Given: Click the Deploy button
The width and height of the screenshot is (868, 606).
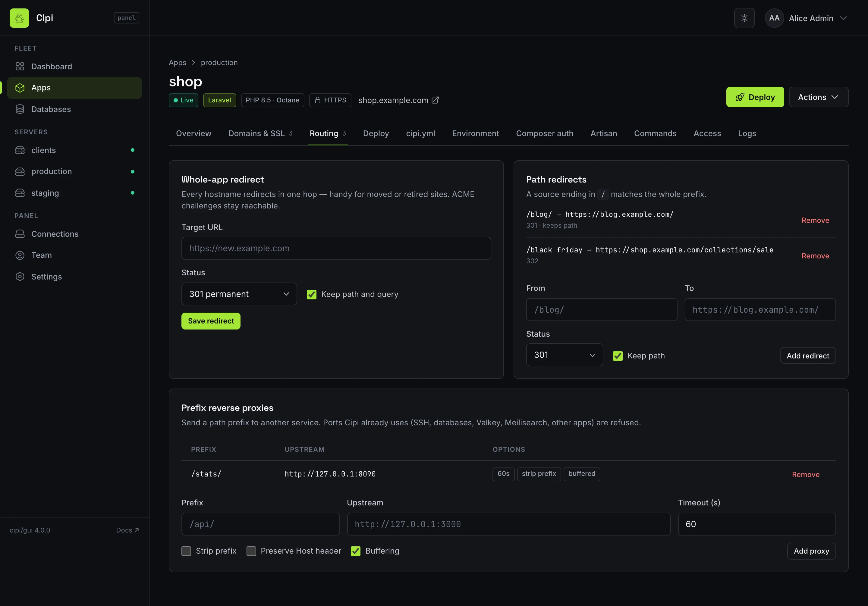Looking at the screenshot, I should pos(755,97).
